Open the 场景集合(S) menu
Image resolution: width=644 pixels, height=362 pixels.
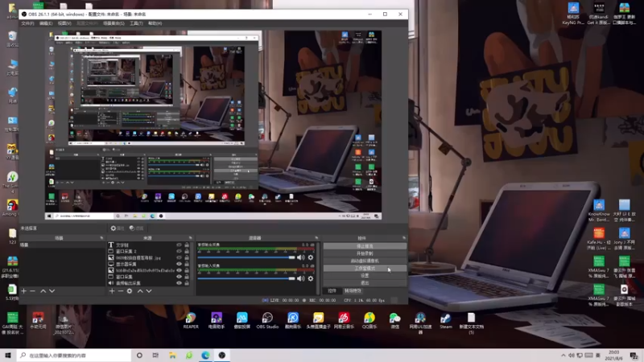114,23
